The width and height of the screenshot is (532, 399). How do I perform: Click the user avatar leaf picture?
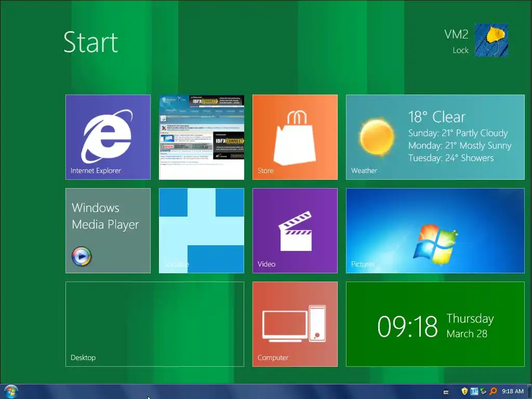click(x=491, y=40)
